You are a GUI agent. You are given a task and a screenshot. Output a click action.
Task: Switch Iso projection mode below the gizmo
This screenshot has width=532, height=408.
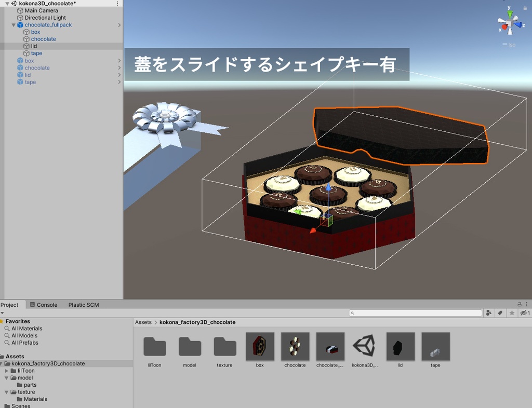509,45
